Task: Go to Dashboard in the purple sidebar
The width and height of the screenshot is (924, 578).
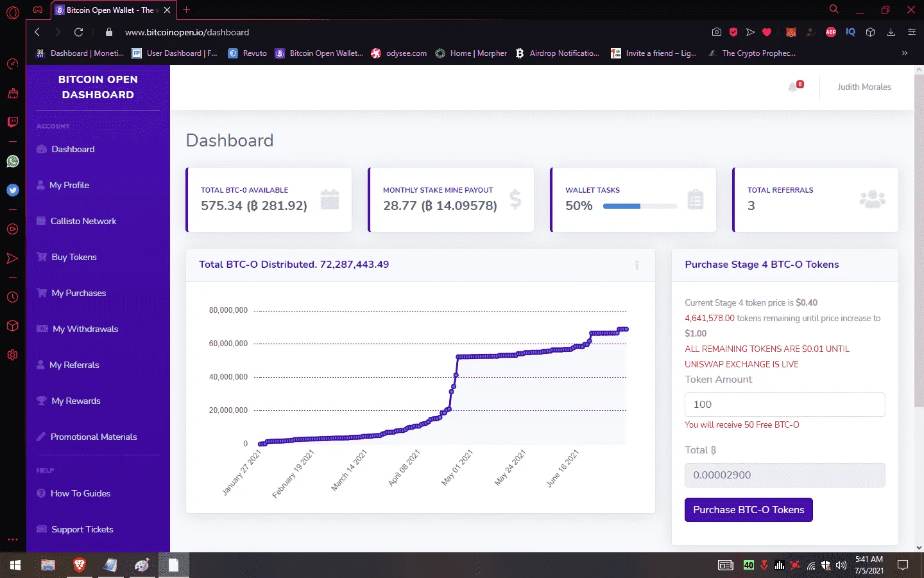Action: pyautogui.click(x=73, y=149)
